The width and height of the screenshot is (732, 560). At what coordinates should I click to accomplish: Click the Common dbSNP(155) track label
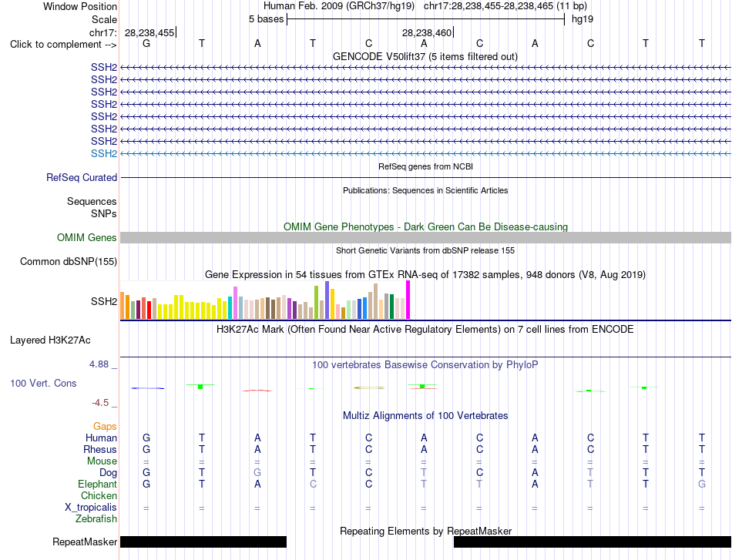click(x=68, y=261)
